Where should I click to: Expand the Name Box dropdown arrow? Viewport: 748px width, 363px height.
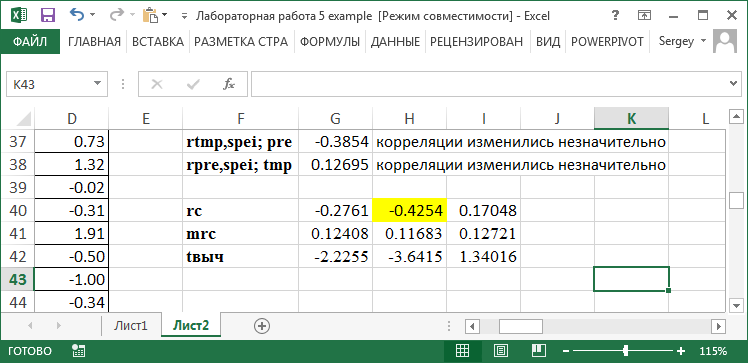[98, 84]
